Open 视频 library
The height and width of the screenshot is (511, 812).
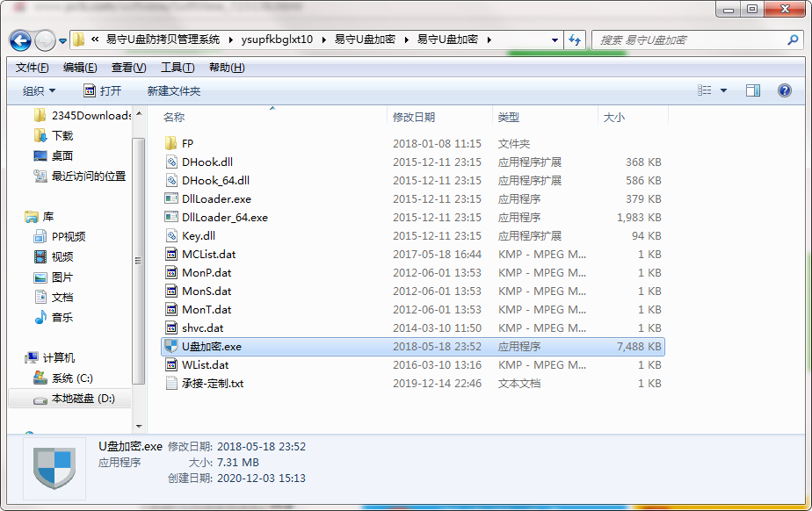pyautogui.click(x=54, y=257)
